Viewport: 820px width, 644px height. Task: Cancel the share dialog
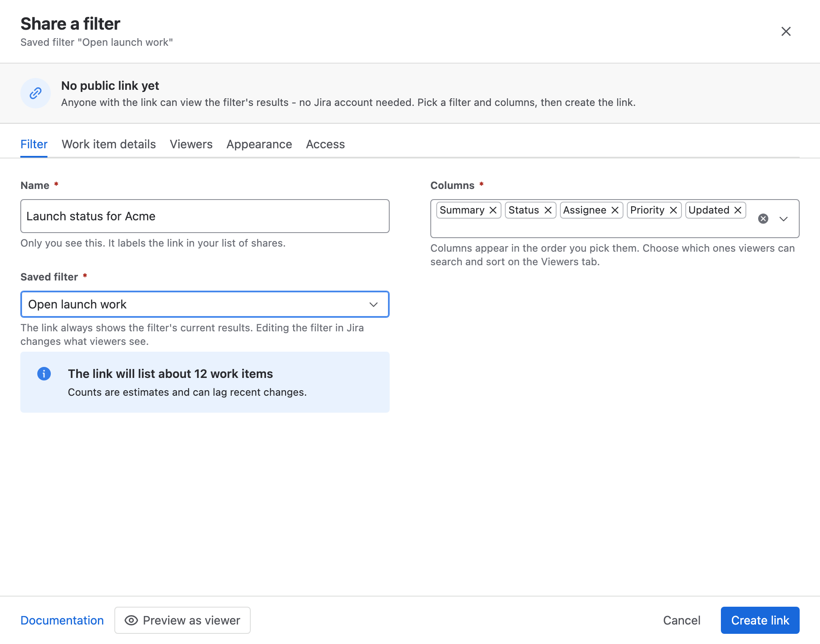[681, 620]
